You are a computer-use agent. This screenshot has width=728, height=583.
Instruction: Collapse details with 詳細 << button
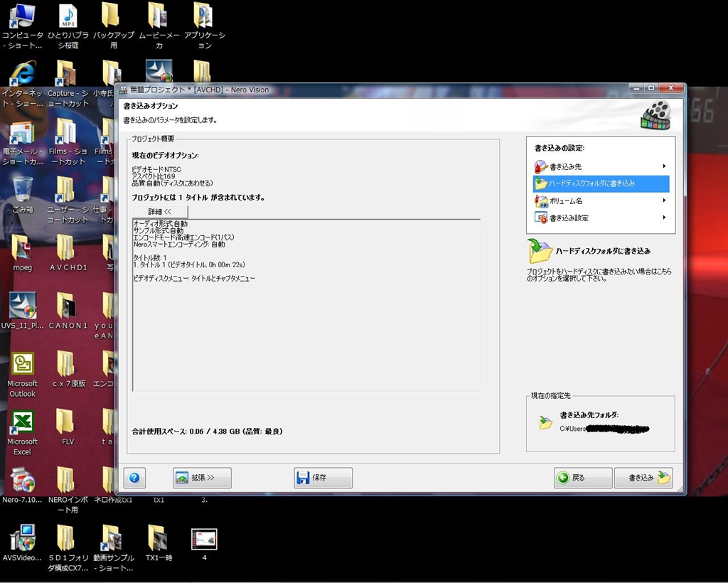click(x=160, y=212)
